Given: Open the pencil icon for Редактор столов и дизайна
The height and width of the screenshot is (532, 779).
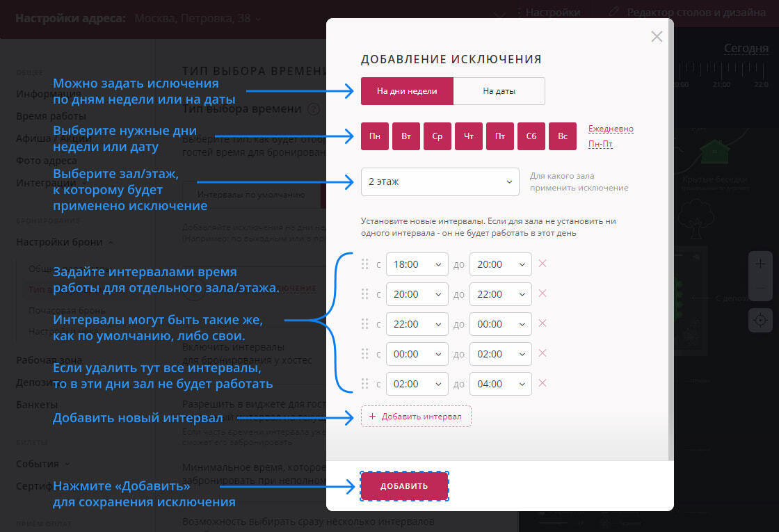Looking at the screenshot, I should (x=614, y=12).
